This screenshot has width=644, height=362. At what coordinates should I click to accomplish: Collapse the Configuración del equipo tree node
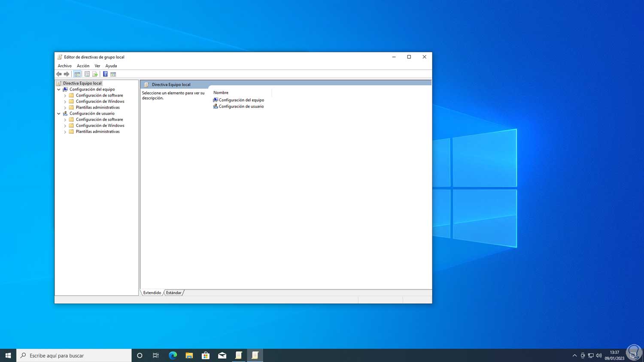59,90
